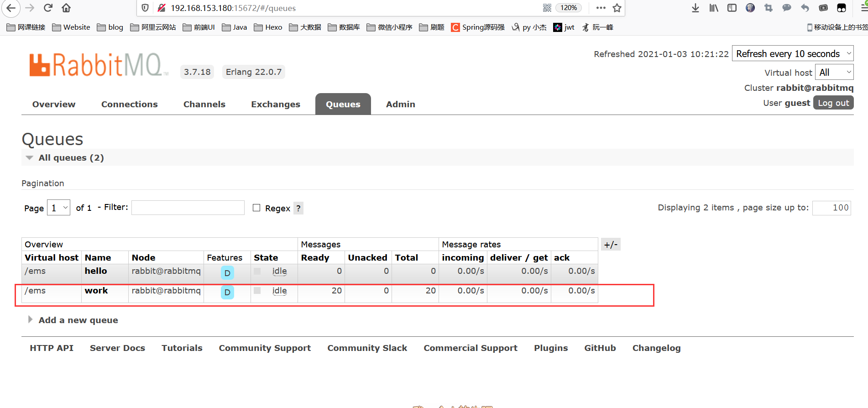The image size is (868, 408).
Task: Open the HTTP API footer link
Action: pos(52,348)
